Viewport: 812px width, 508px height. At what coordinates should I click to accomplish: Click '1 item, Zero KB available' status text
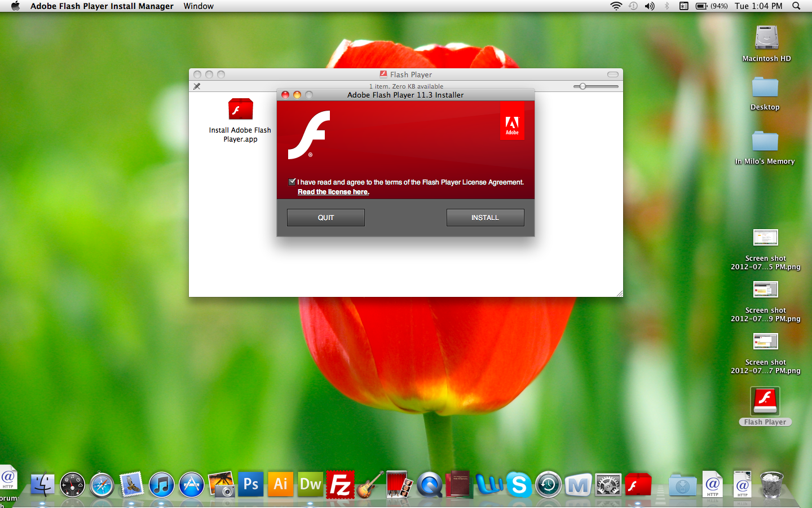pyautogui.click(x=406, y=86)
